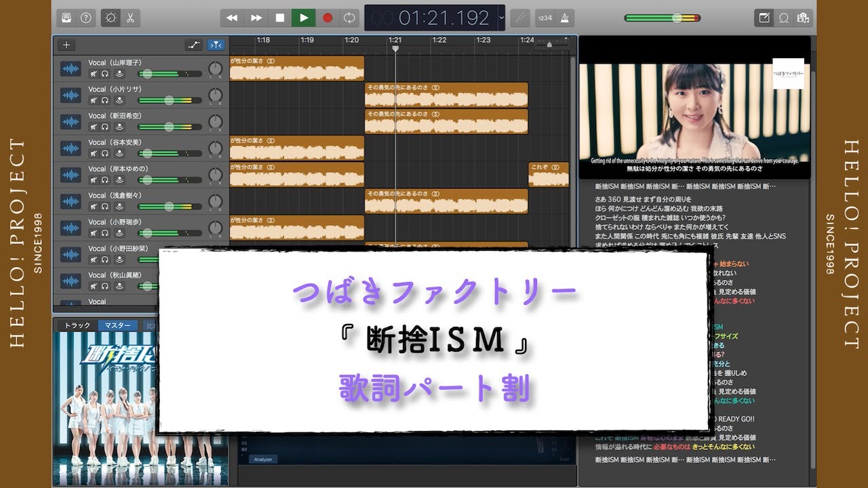Toggle the Metronome

(x=564, y=18)
